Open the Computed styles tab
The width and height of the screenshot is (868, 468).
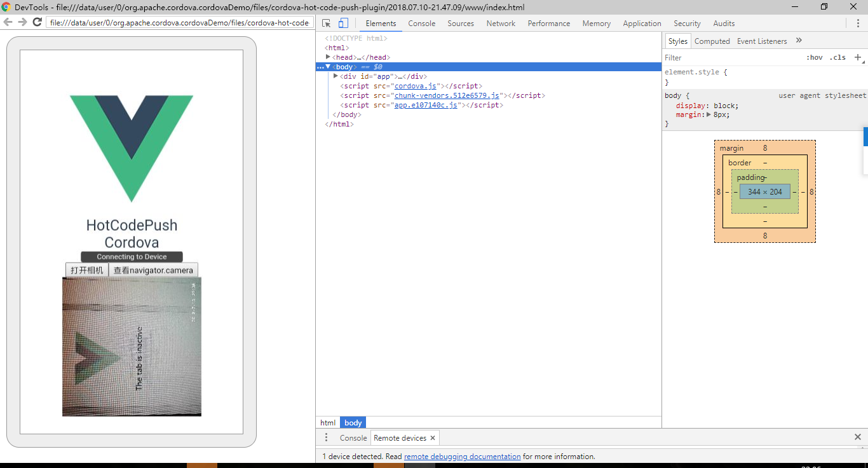tap(712, 41)
